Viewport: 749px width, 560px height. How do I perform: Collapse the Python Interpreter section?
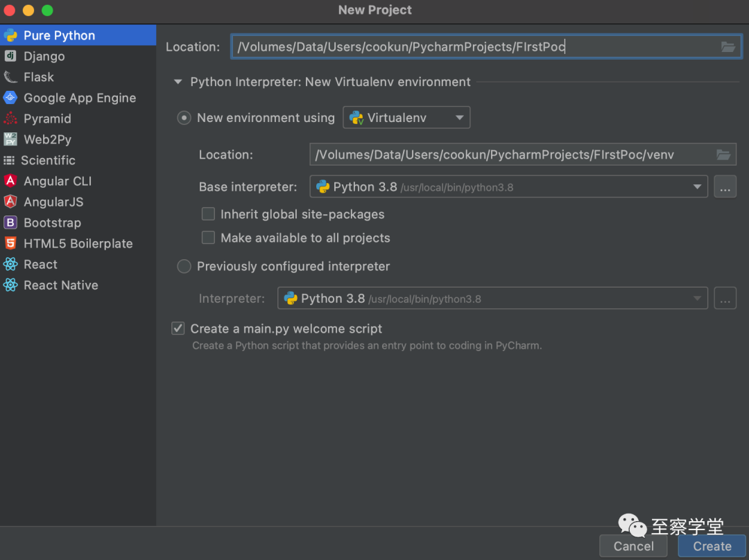point(178,82)
